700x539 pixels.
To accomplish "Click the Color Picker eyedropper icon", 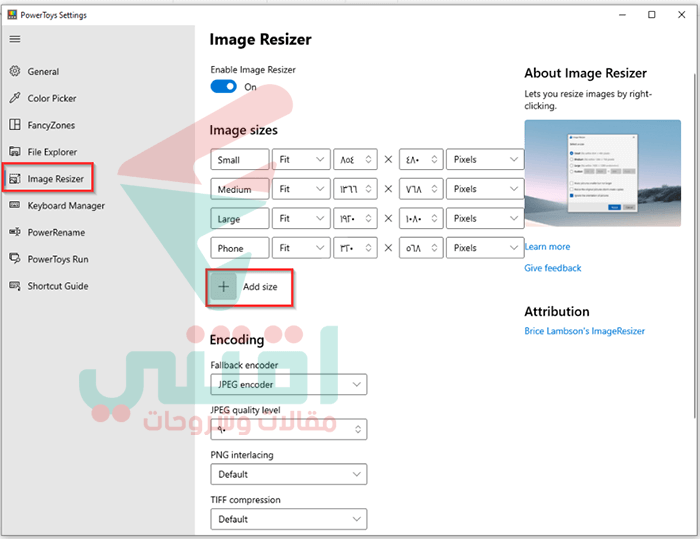I will pos(15,98).
